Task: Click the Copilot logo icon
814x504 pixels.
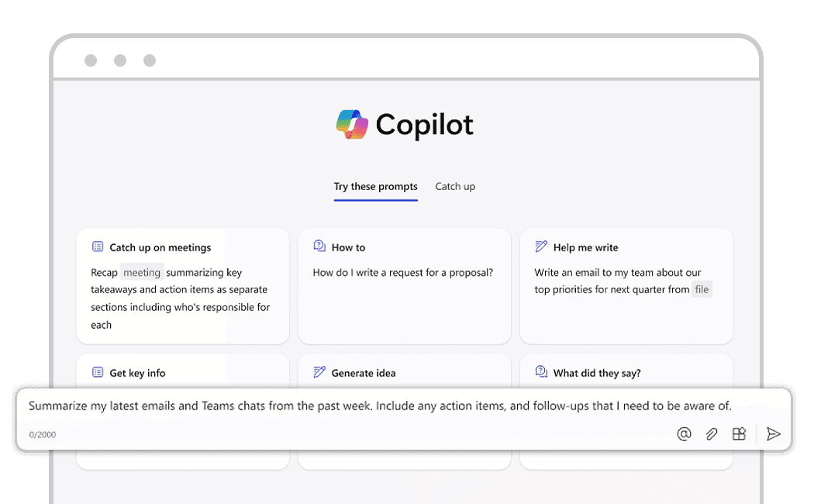Action: (x=352, y=125)
